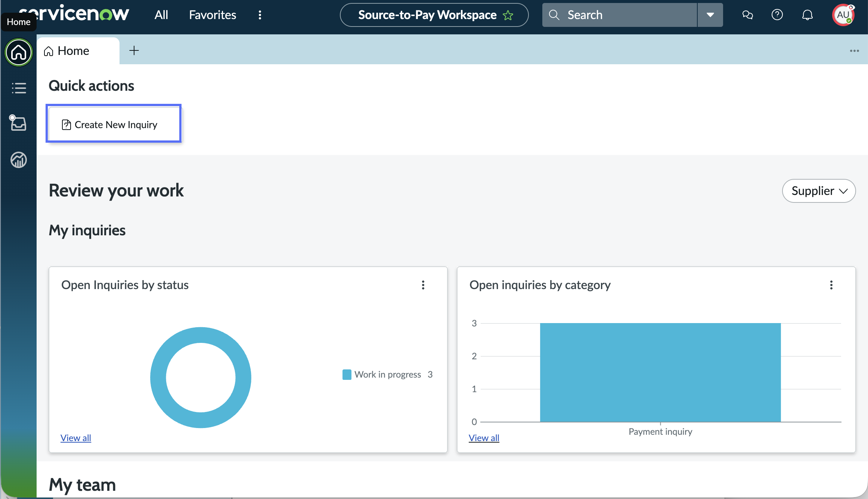Open the chat conversations icon
Screen dimensions: 868x499
(x=747, y=15)
